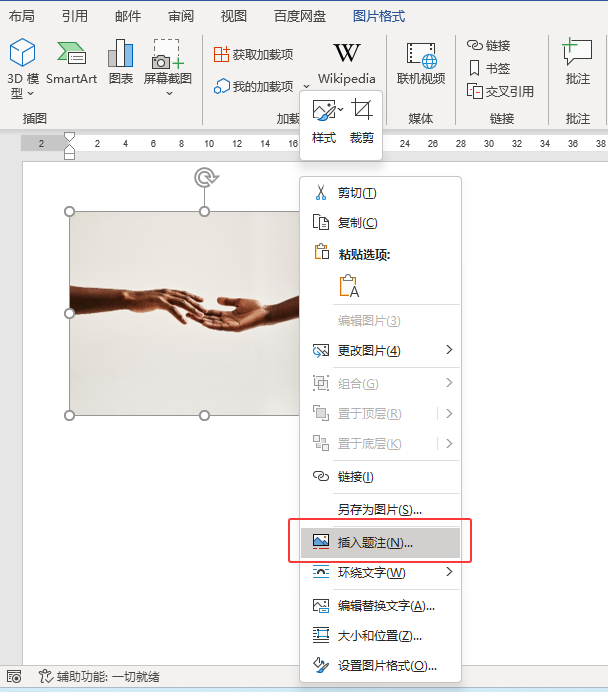Screen dimensions: 608x692
Task: Expand the 3D 模型 dropdown arrow
Action: click(x=30, y=93)
